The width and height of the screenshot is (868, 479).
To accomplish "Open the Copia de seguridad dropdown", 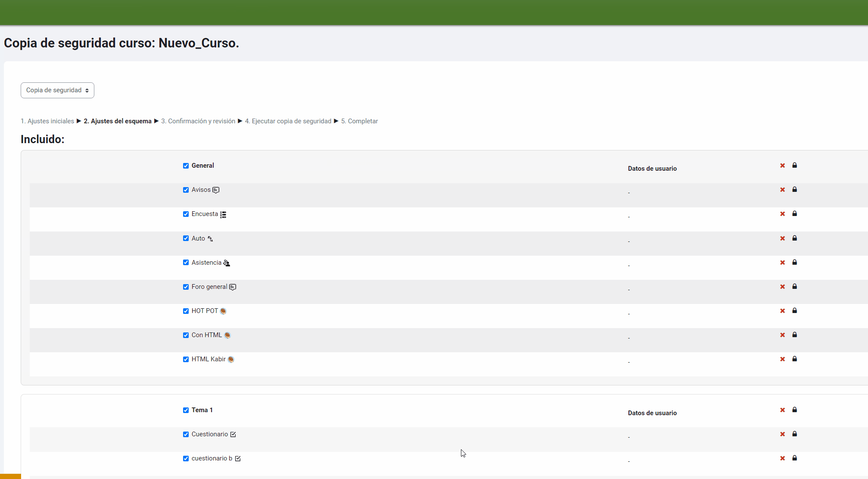I will [57, 91].
